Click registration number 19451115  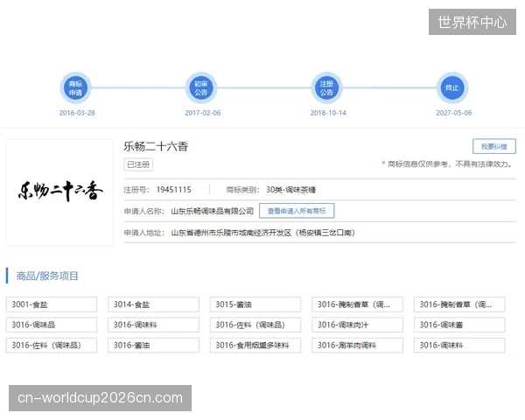(x=173, y=190)
